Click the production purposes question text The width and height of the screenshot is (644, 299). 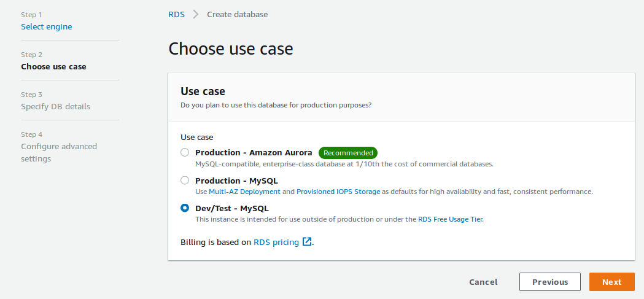coord(276,105)
